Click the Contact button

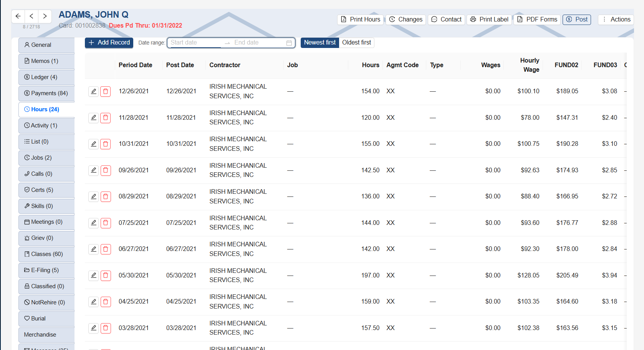click(446, 20)
